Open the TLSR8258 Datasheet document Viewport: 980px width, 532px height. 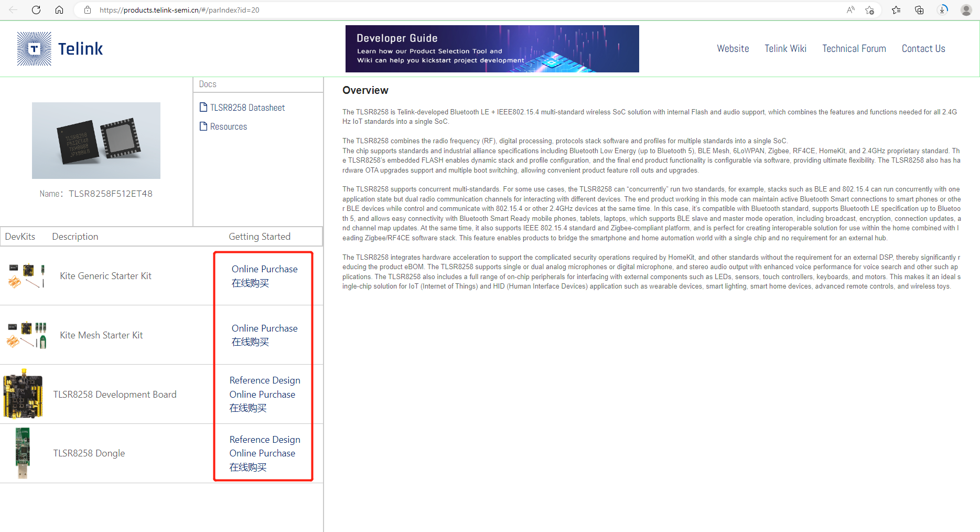(x=247, y=108)
